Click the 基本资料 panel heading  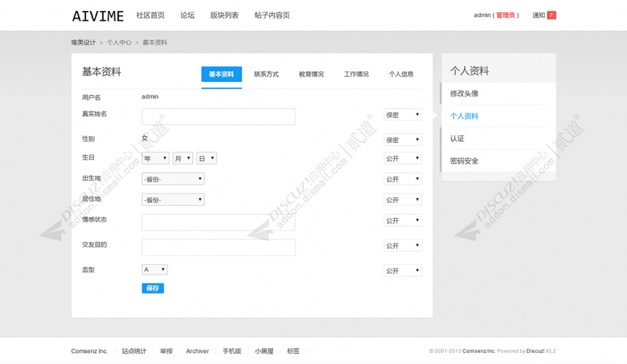[x=101, y=72]
